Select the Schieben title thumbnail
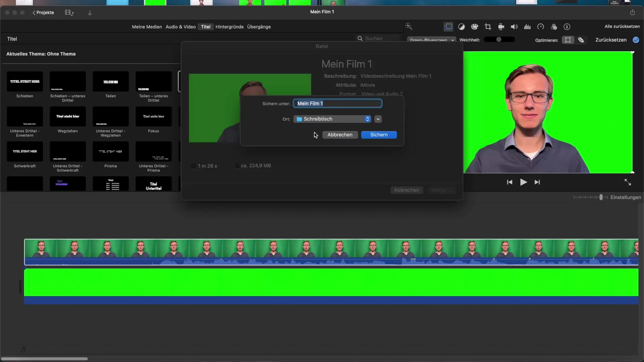Screen dimensions: 644x362 click(25, 81)
